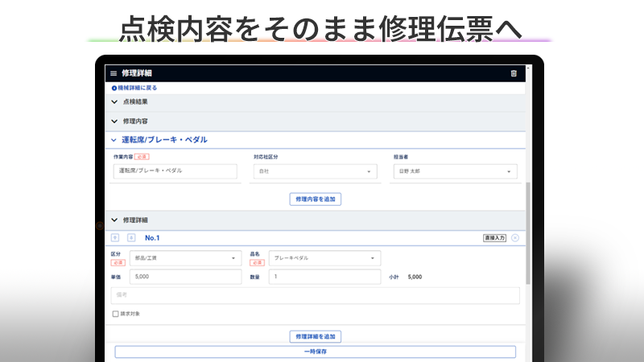Click the 修理詳細を追加 button
The image size is (644, 362).
(x=316, y=336)
